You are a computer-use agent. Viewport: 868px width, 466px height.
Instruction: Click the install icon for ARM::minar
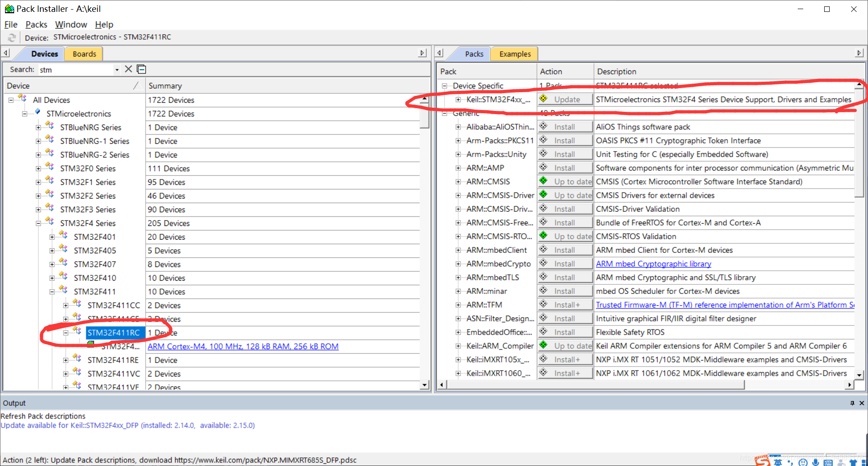pyautogui.click(x=544, y=290)
